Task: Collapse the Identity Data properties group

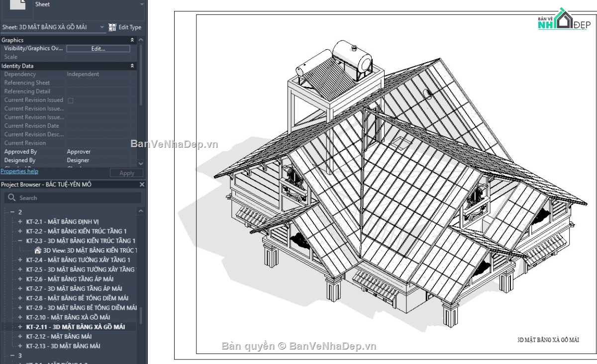Action: point(132,66)
